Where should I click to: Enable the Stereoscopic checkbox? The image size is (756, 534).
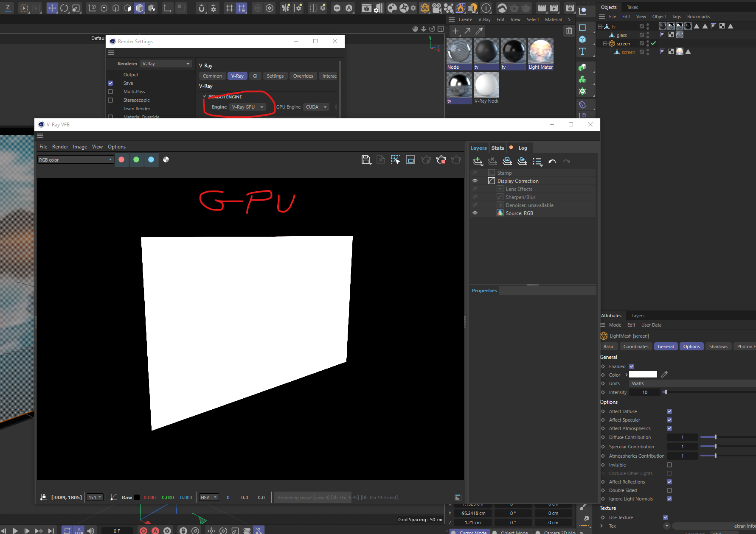click(x=110, y=100)
